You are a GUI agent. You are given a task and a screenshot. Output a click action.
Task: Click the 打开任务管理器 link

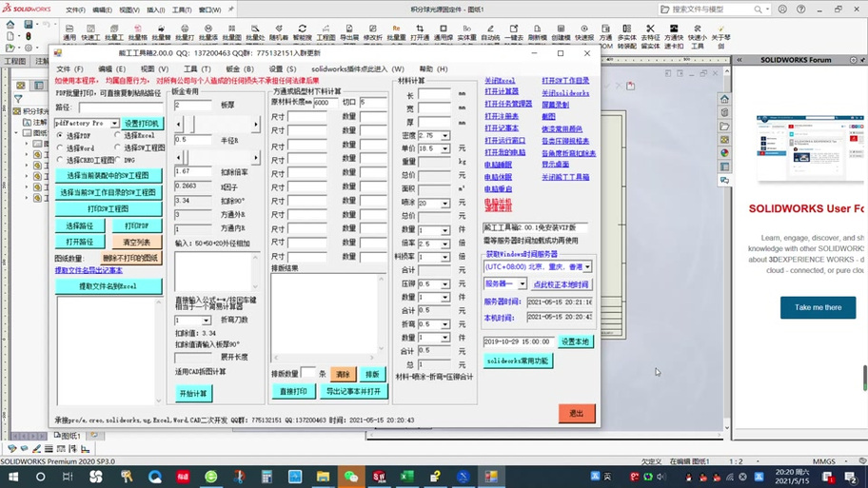pos(508,104)
